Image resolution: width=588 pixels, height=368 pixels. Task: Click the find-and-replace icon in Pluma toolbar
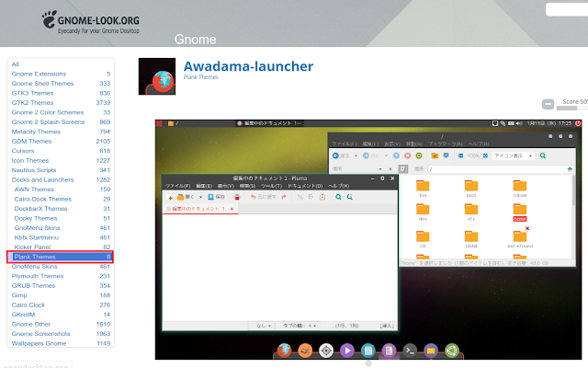pyautogui.click(x=349, y=197)
